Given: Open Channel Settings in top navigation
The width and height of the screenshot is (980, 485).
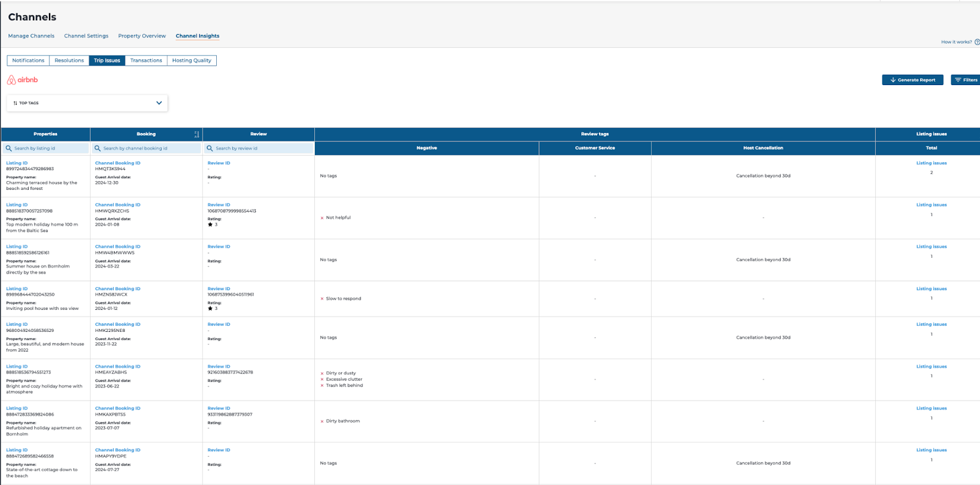Looking at the screenshot, I should coord(86,36).
